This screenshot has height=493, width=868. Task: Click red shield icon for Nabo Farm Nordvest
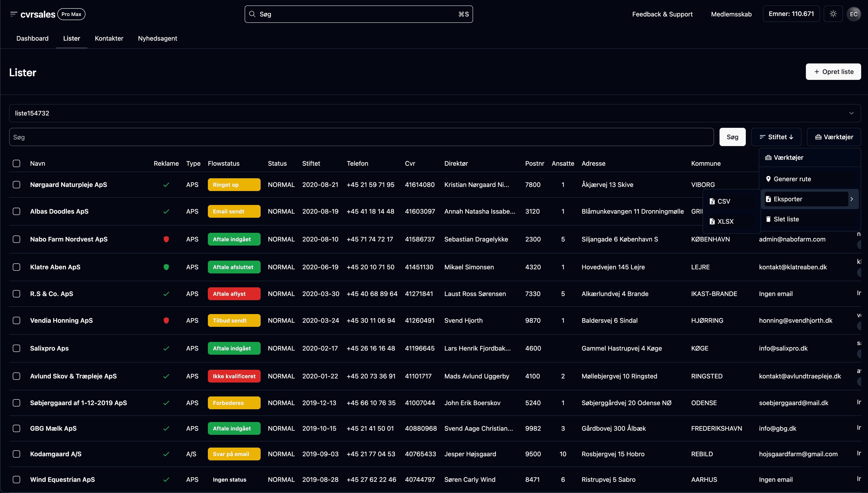[x=166, y=239]
